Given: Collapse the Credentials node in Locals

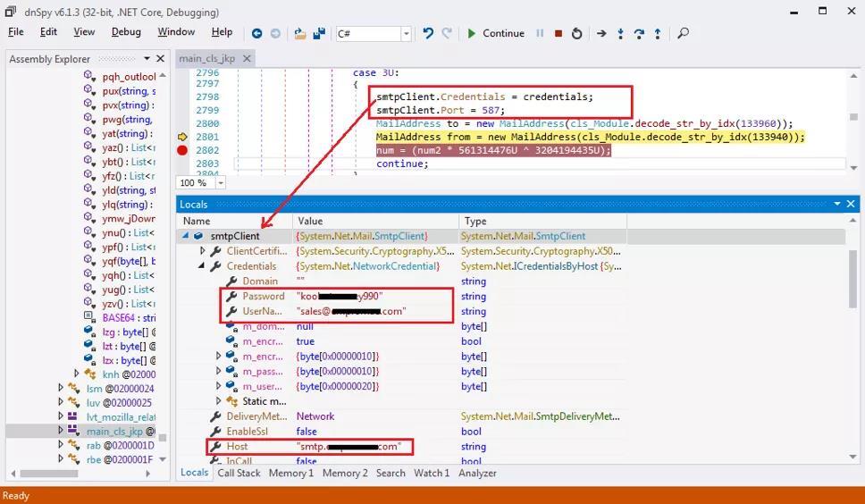Looking at the screenshot, I should click(203, 266).
